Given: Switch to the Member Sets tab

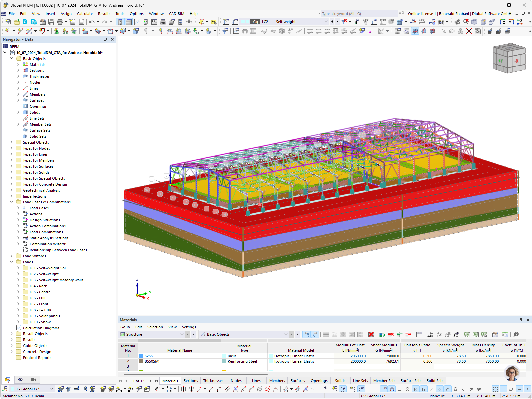Looking at the screenshot, I should tap(384, 381).
